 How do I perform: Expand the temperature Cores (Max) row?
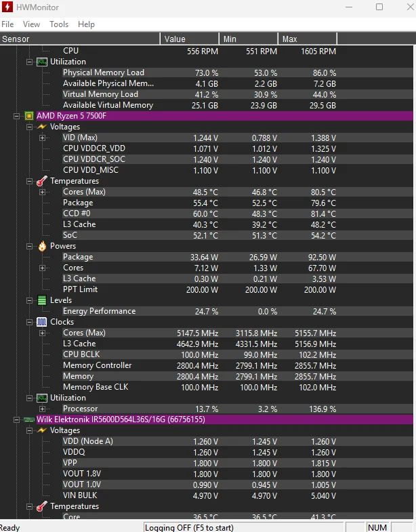[x=42, y=192]
